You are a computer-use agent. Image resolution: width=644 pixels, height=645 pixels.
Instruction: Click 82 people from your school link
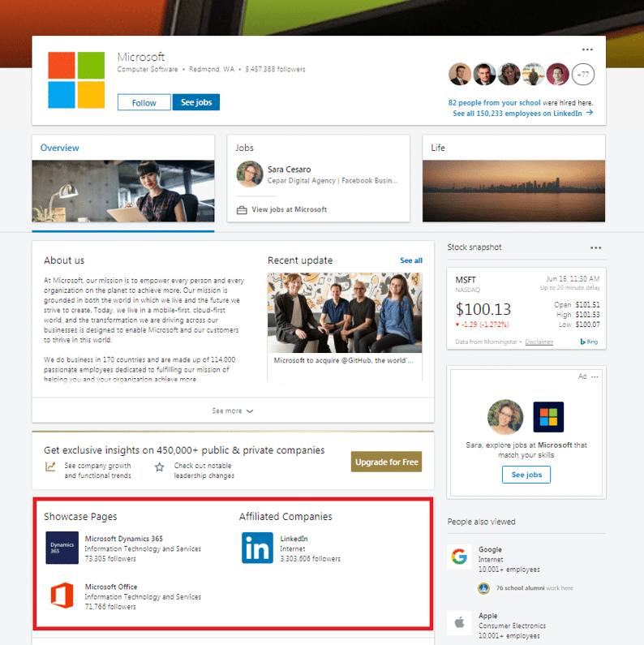(494, 103)
